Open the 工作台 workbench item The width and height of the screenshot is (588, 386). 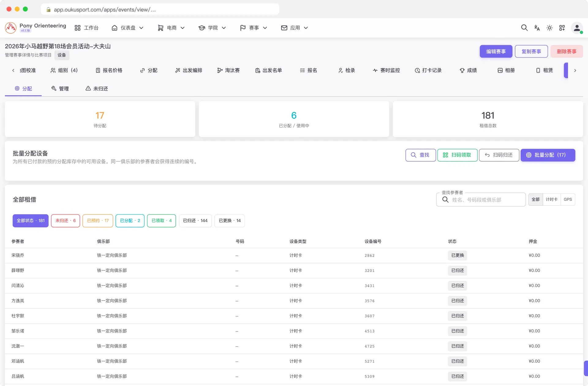(x=86, y=28)
